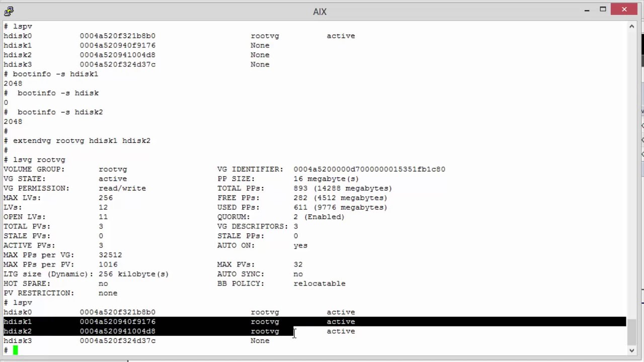Click the AIX window title
This screenshot has width=644, height=362.
[319, 12]
